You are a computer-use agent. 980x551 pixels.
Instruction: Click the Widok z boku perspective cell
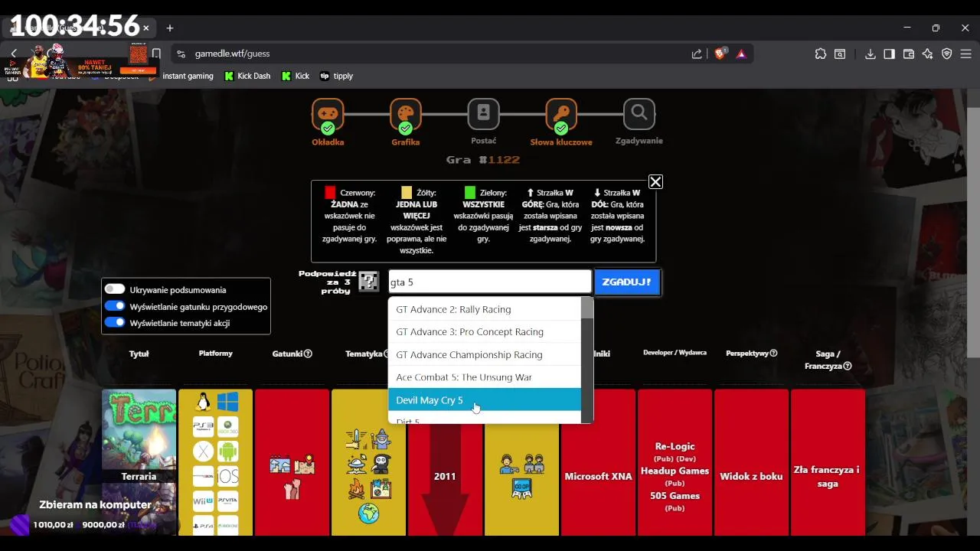tap(751, 462)
